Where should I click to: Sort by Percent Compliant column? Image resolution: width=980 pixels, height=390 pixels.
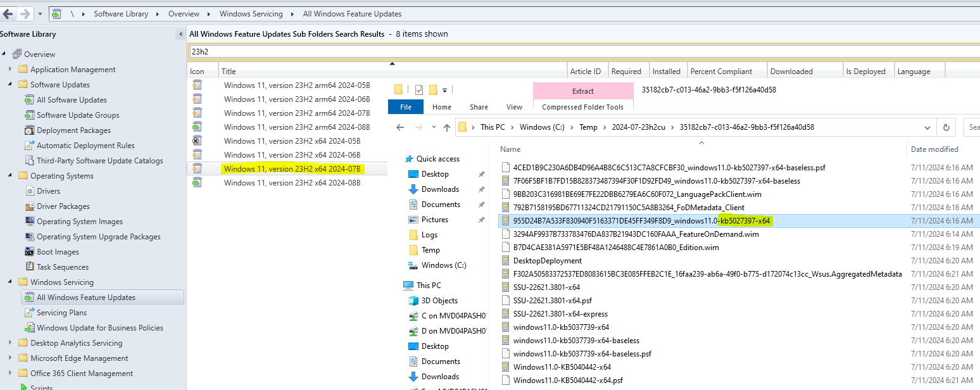click(x=727, y=72)
